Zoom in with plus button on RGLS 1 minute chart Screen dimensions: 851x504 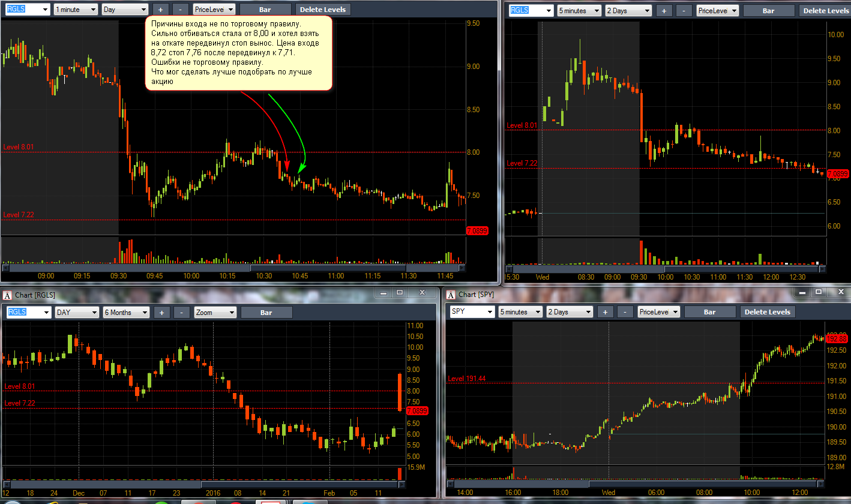161,10
